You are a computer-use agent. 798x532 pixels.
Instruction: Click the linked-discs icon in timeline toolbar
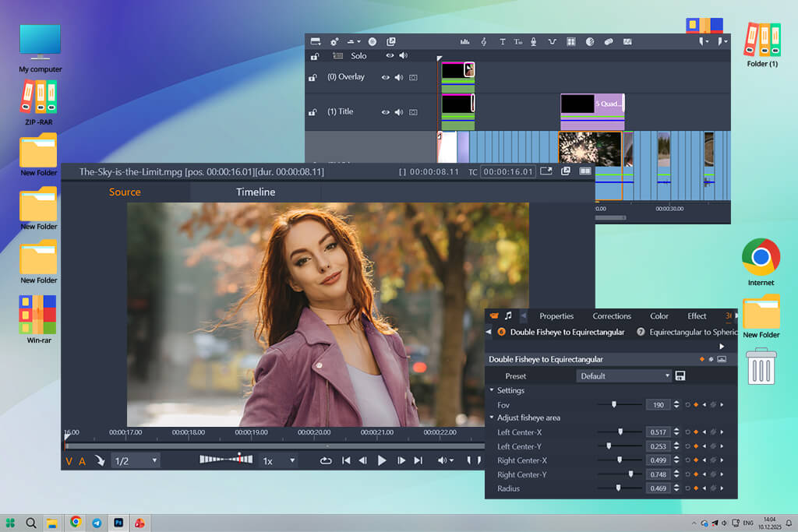(x=608, y=42)
